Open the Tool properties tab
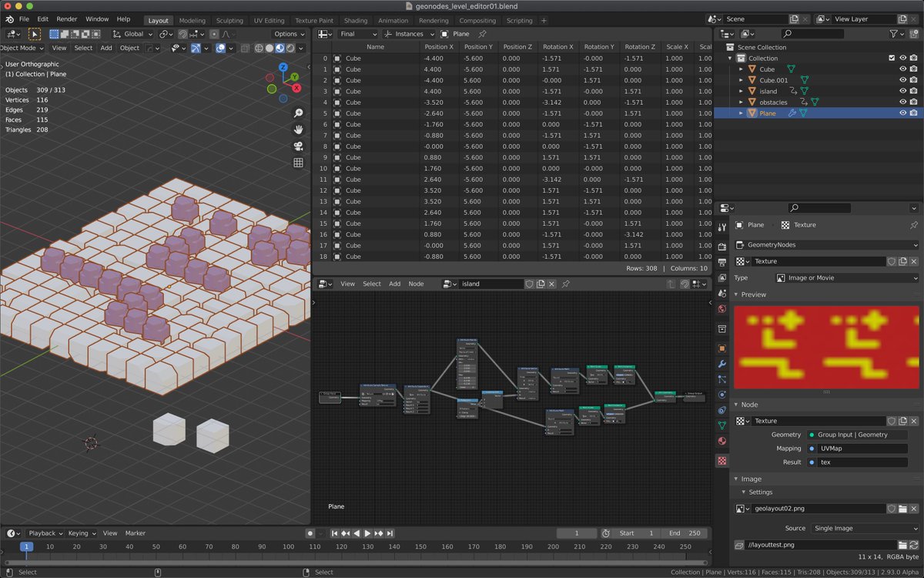Image resolution: width=924 pixels, height=578 pixels. [x=721, y=227]
